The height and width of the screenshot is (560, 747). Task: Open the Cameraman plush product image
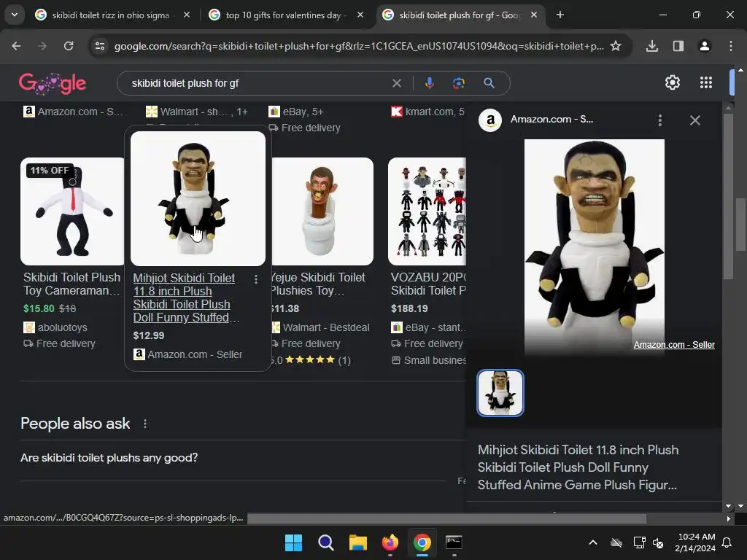click(72, 211)
